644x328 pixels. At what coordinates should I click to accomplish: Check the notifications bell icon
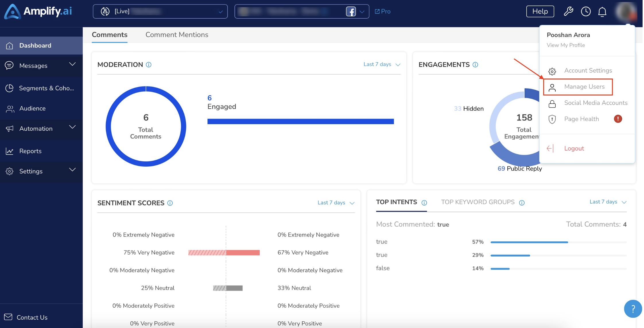point(602,11)
